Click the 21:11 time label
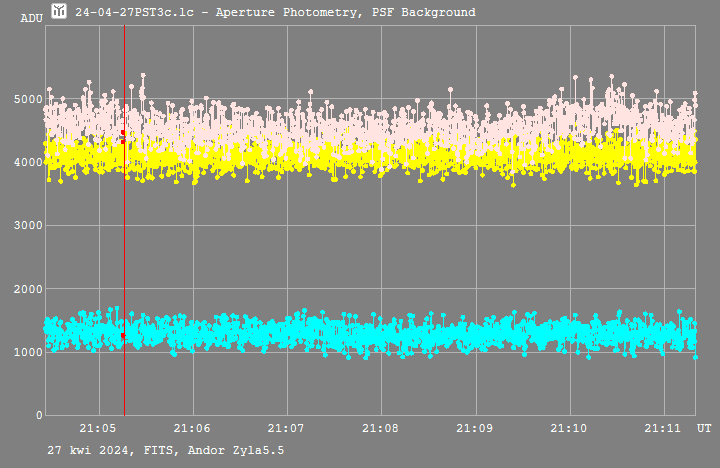This screenshot has width=720, height=468. (x=663, y=429)
